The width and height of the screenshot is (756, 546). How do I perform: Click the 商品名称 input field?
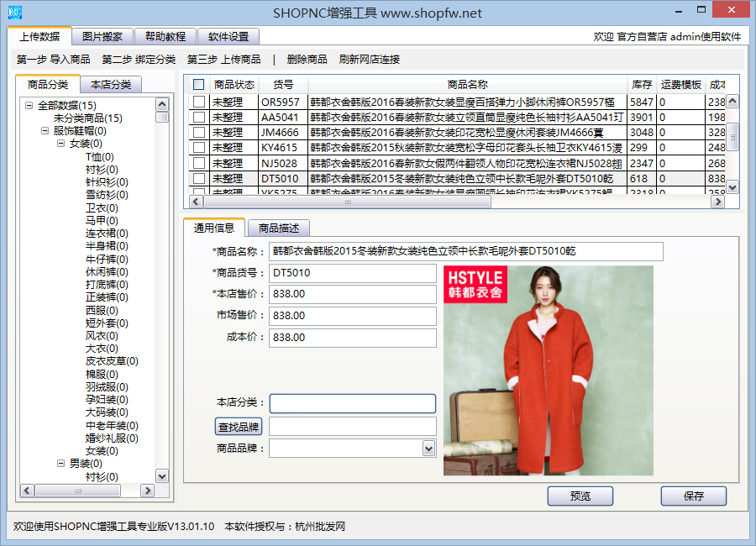465,251
